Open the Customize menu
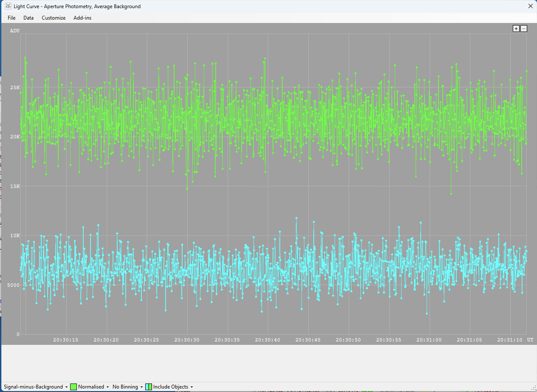 (x=53, y=18)
